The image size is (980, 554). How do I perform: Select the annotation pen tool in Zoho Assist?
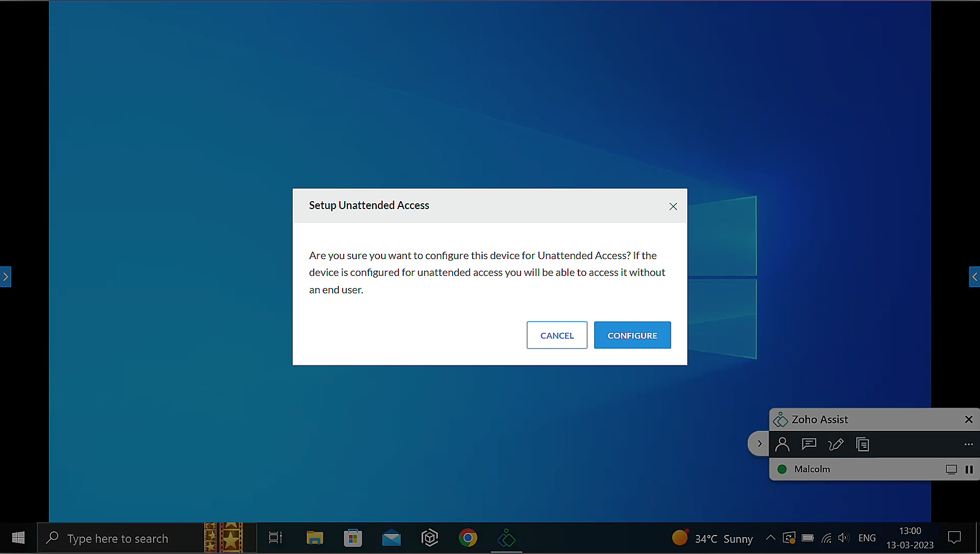[x=835, y=444]
